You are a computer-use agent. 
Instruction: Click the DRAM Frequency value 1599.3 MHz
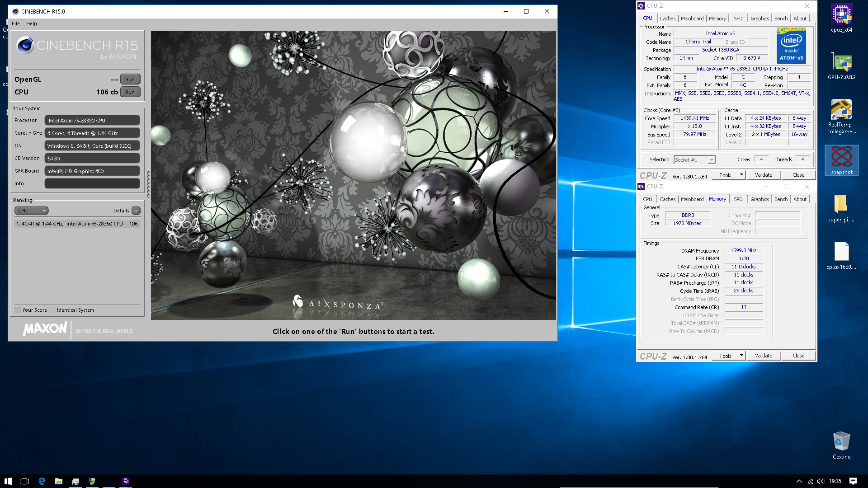coord(744,250)
